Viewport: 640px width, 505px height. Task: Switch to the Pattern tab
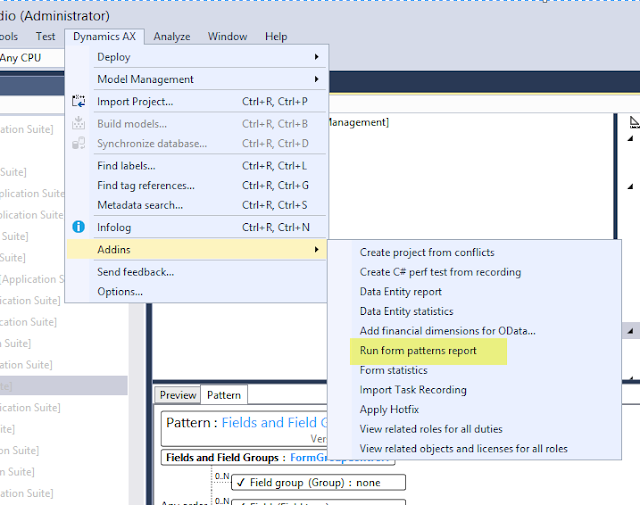tap(224, 395)
